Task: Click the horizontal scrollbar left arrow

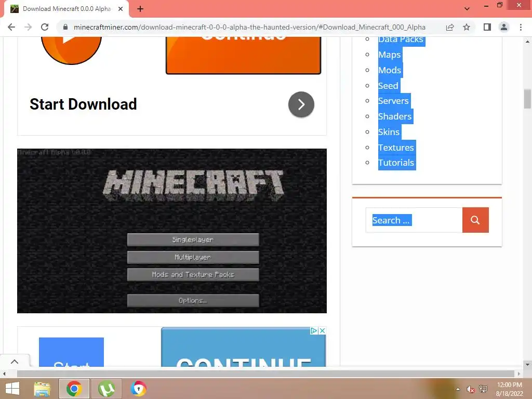Action: [4, 374]
